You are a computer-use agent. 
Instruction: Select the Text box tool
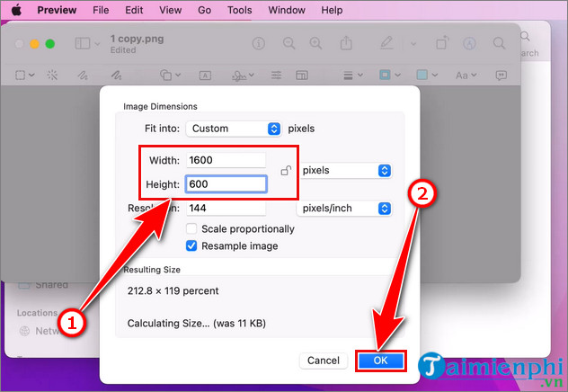point(205,76)
